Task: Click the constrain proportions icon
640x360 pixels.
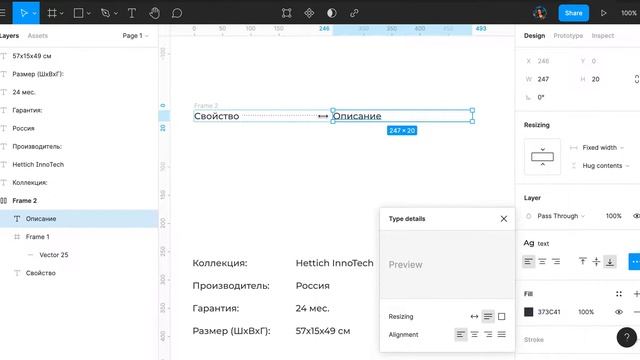Action: click(637, 79)
